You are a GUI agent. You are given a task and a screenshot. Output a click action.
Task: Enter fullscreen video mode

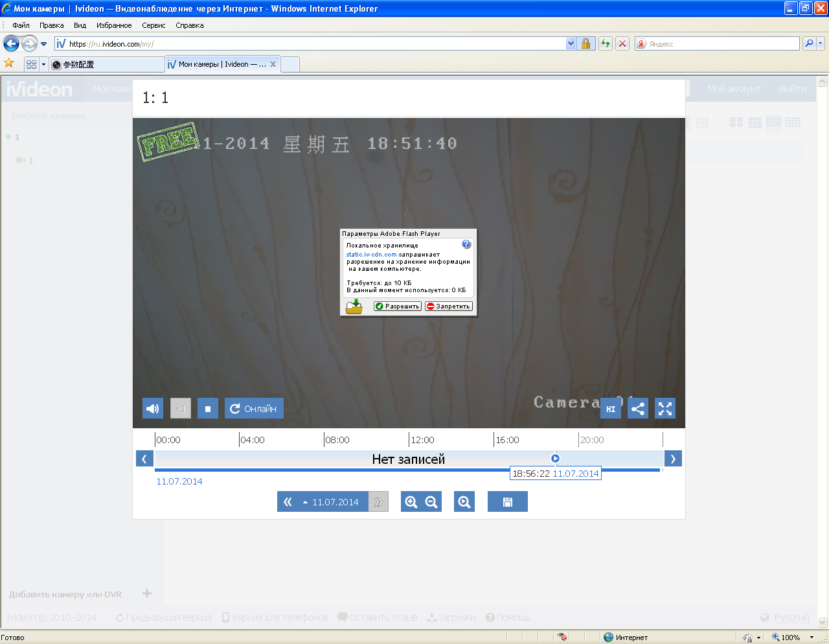pos(665,409)
